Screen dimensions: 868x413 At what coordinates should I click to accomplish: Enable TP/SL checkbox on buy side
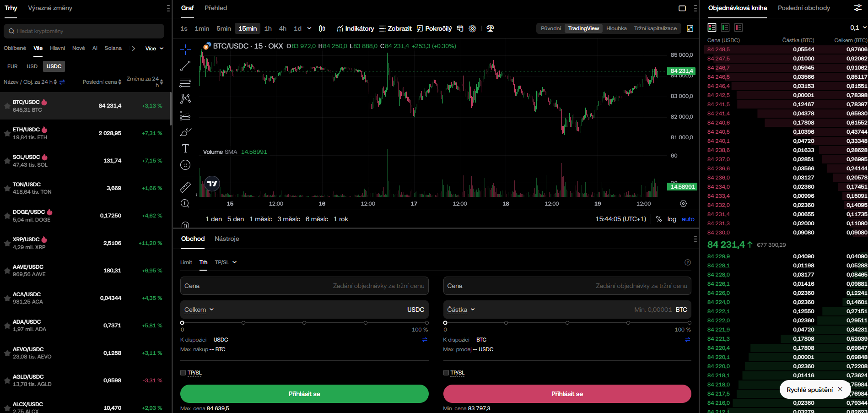coord(183,373)
